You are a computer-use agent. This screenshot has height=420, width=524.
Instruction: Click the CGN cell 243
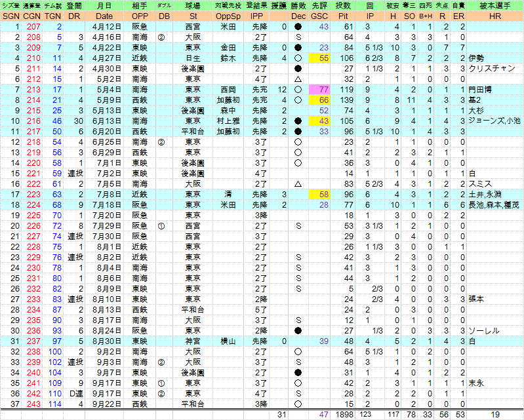(x=33, y=404)
